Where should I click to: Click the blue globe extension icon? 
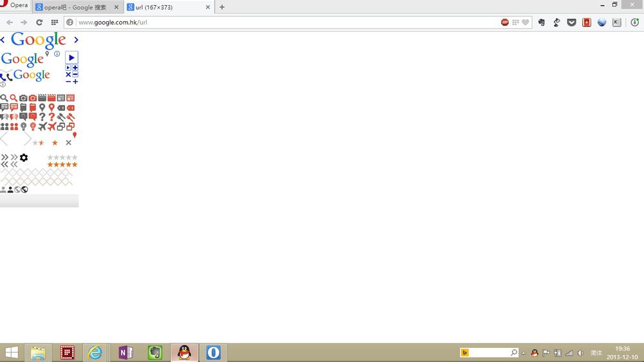(601, 22)
